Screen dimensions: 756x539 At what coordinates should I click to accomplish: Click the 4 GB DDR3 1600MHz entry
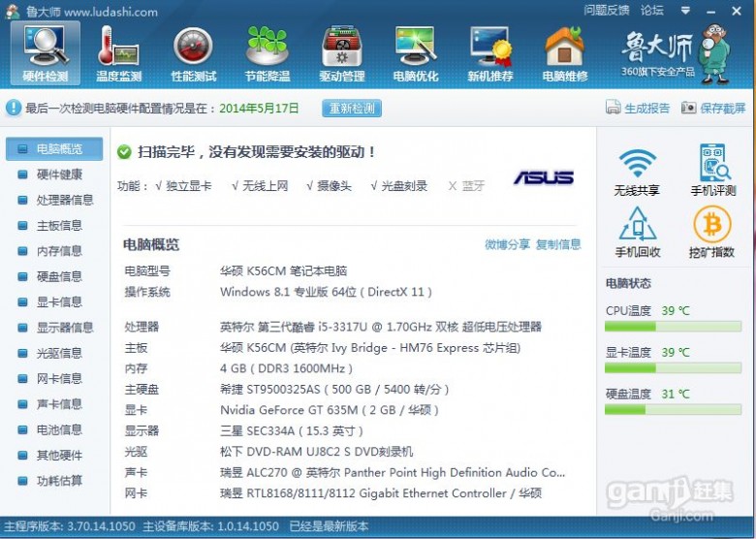click(x=286, y=368)
